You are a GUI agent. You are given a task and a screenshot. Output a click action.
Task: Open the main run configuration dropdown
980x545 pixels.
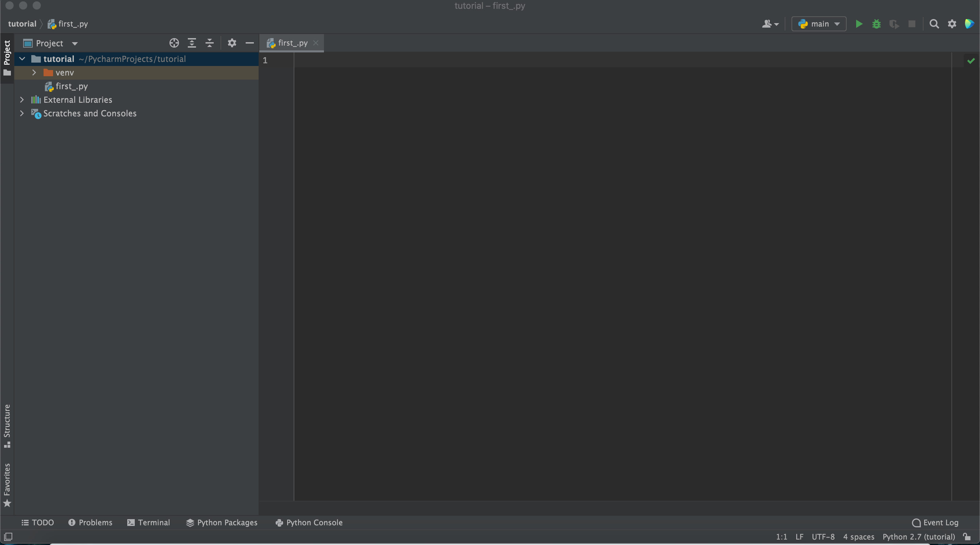tap(819, 24)
